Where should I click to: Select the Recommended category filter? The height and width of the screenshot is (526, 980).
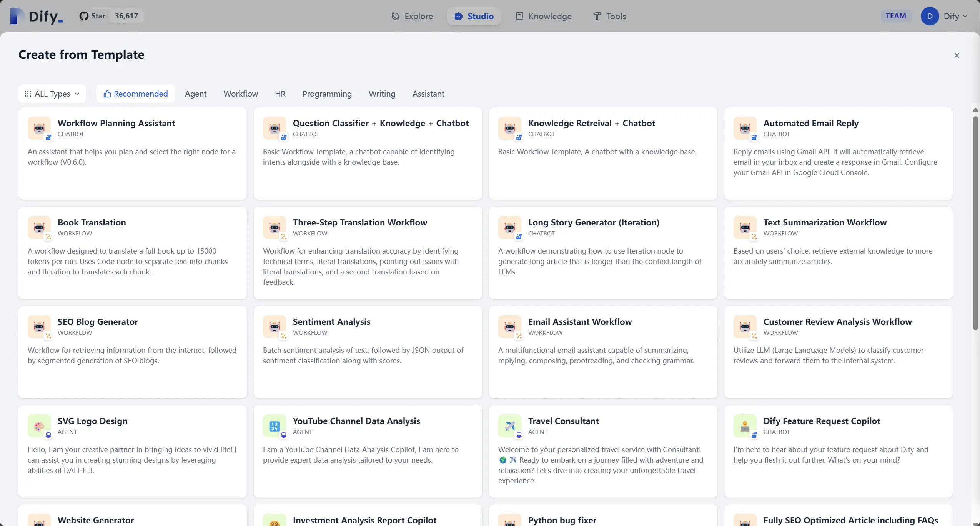[x=135, y=94]
